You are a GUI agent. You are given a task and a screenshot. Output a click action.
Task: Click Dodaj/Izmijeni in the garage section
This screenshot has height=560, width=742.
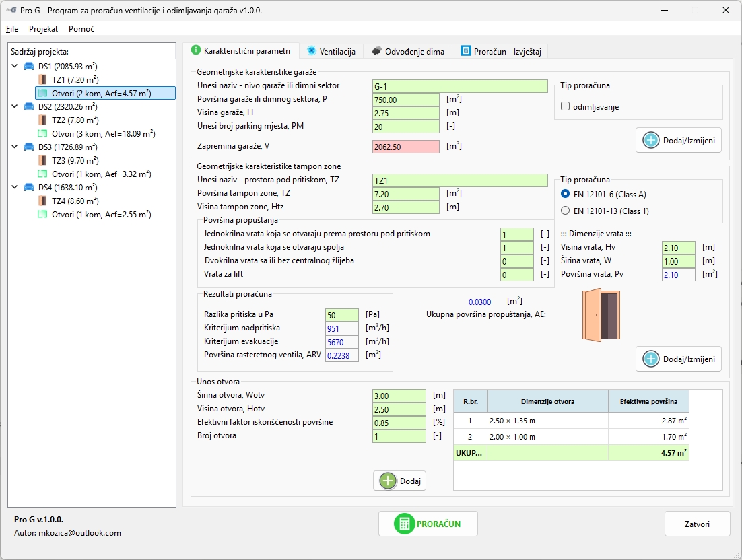[679, 140]
